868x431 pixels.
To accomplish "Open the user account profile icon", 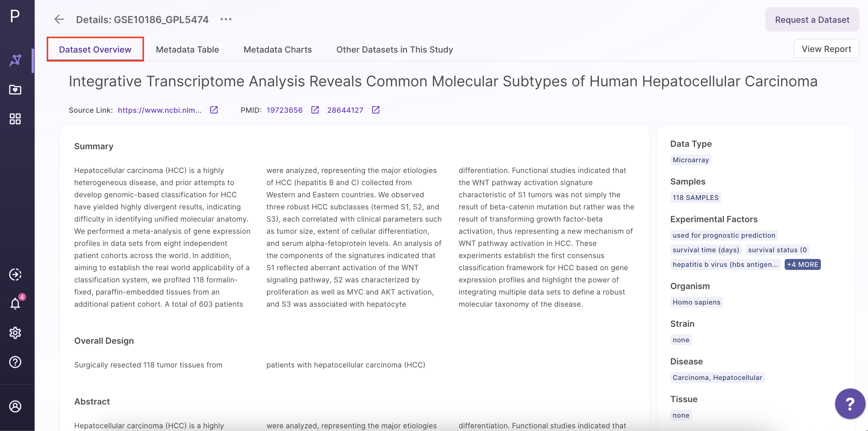I will tap(15, 406).
